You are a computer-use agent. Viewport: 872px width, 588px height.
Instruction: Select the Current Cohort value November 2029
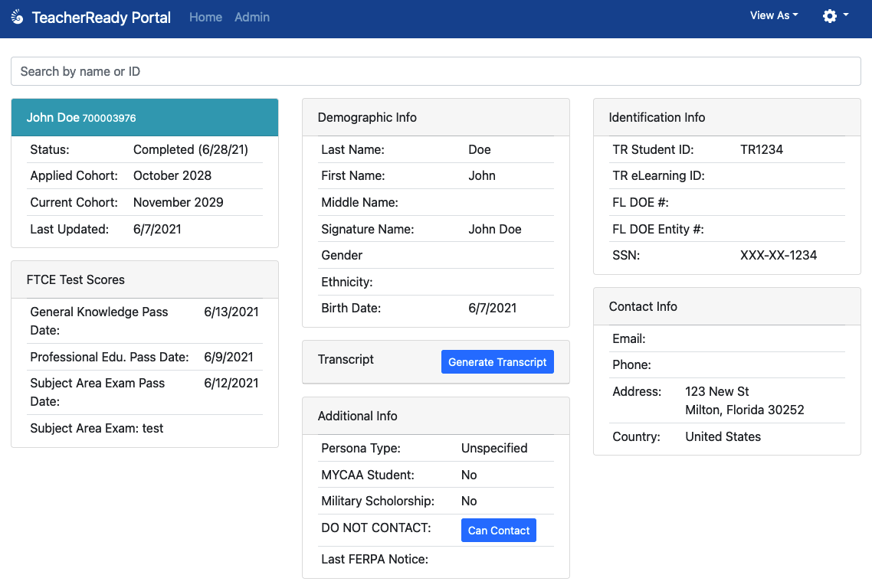179,202
